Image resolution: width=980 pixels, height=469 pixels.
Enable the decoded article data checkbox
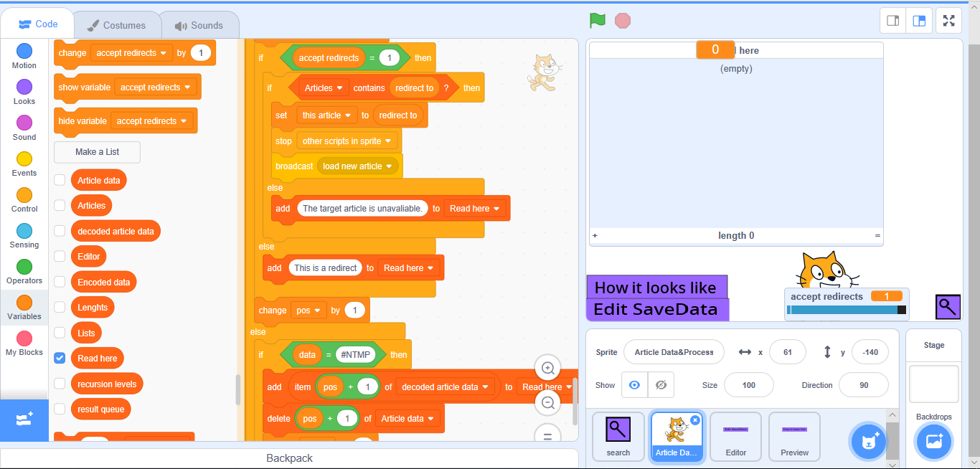(60, 232)
